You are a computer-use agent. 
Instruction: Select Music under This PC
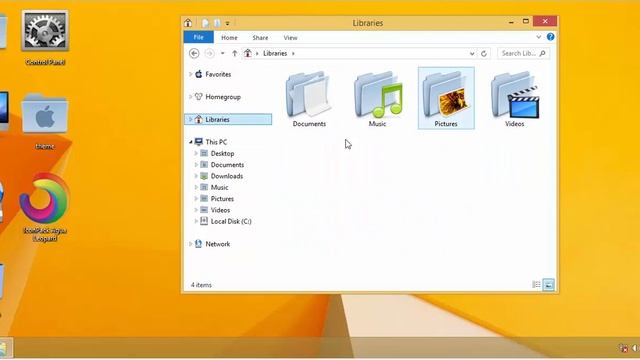click(x=219, y=187)
